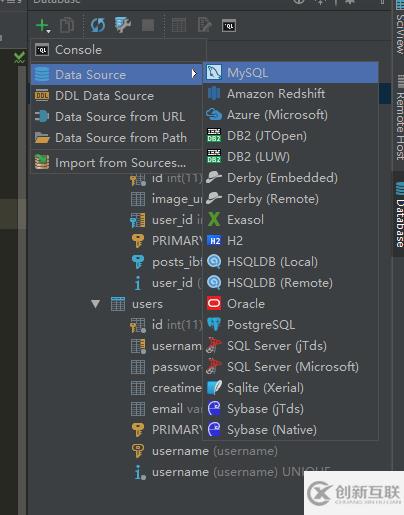Select Exasol driver
Viewport: 404px width, 515px height.
click(x=291, y=220)
